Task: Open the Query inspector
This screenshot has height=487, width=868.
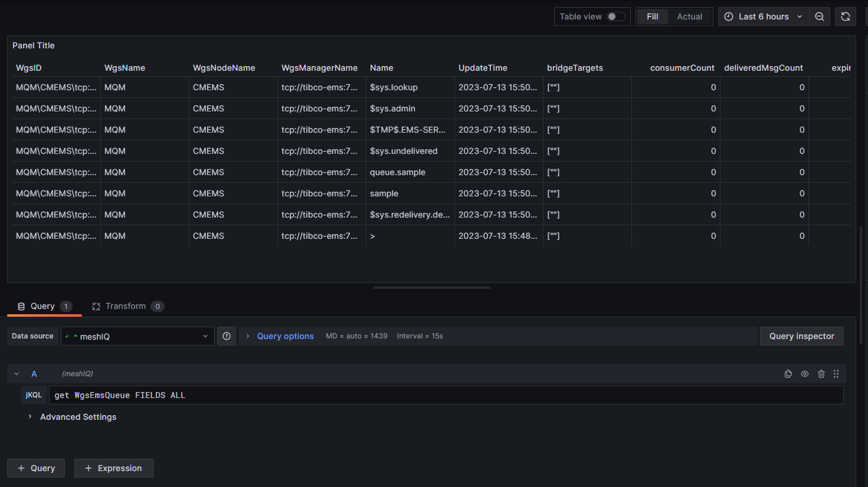Action: [802, 336]
